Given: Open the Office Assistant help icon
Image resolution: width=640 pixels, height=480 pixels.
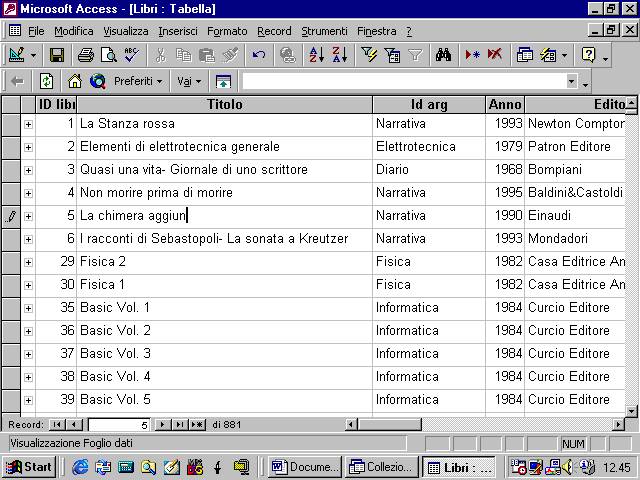Looking at the screenshot, I should click(x=589, y=55).
